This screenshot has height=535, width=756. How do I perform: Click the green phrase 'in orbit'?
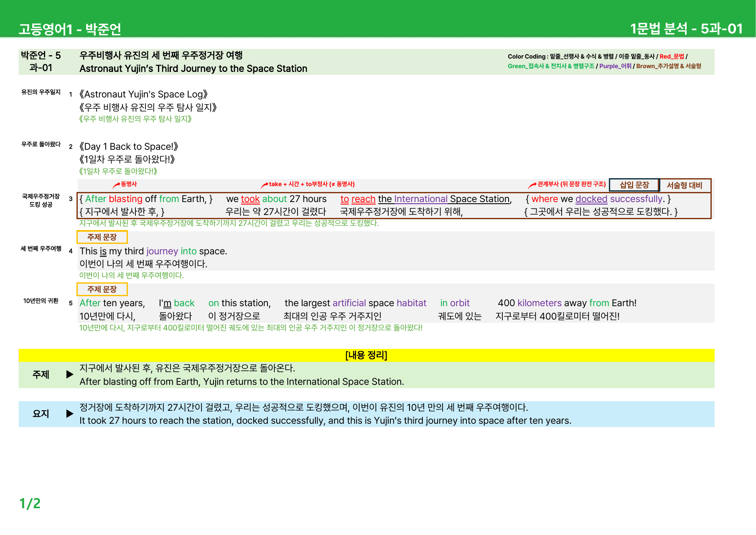455,303
